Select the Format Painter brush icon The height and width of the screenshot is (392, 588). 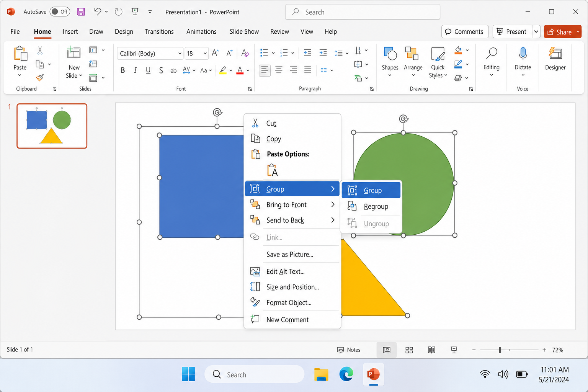(40, 78)
